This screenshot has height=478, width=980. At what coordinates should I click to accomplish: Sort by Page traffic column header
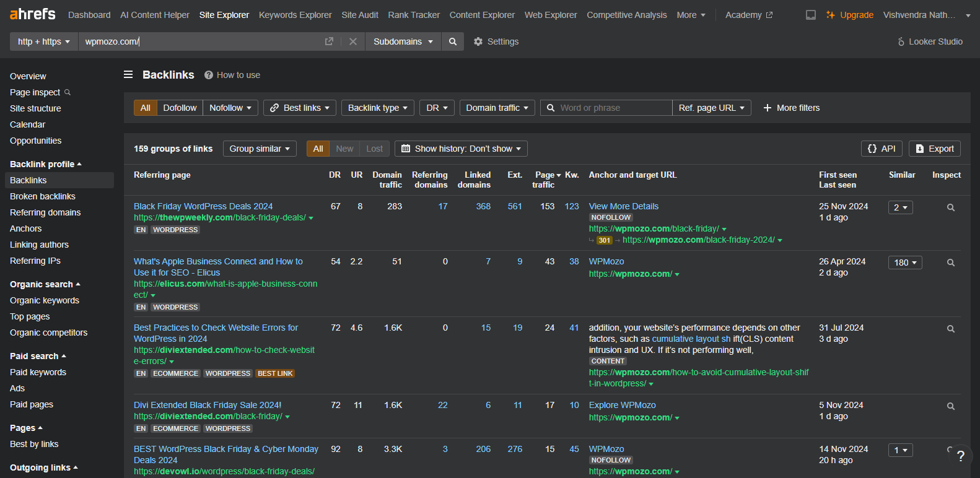[x=546, y=180]
